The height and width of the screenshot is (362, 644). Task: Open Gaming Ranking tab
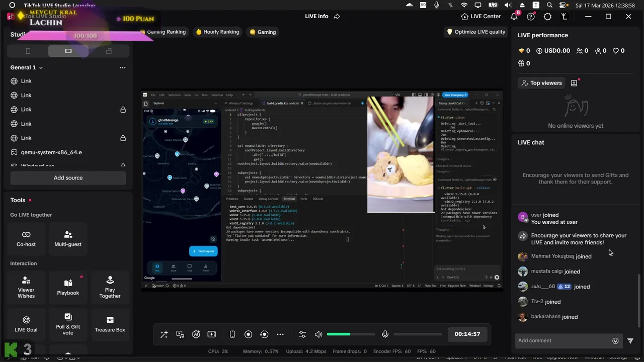[164, 32]
